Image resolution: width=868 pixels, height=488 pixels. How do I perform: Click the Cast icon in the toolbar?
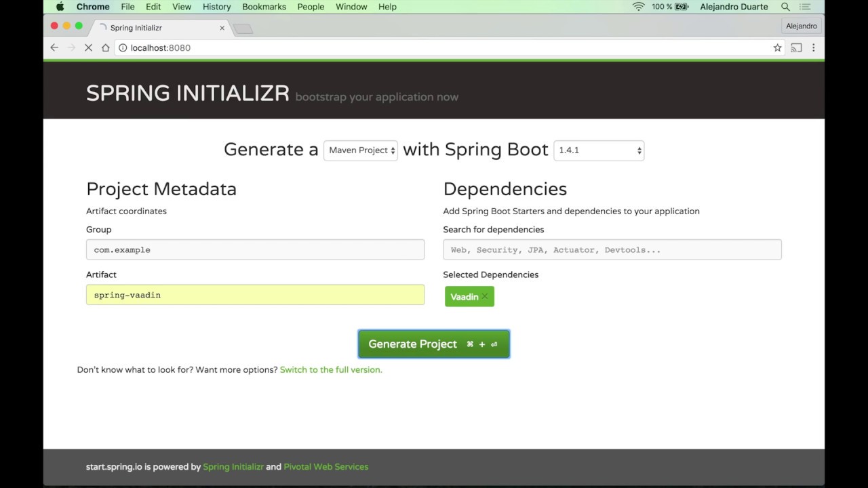tap(797, 47)
